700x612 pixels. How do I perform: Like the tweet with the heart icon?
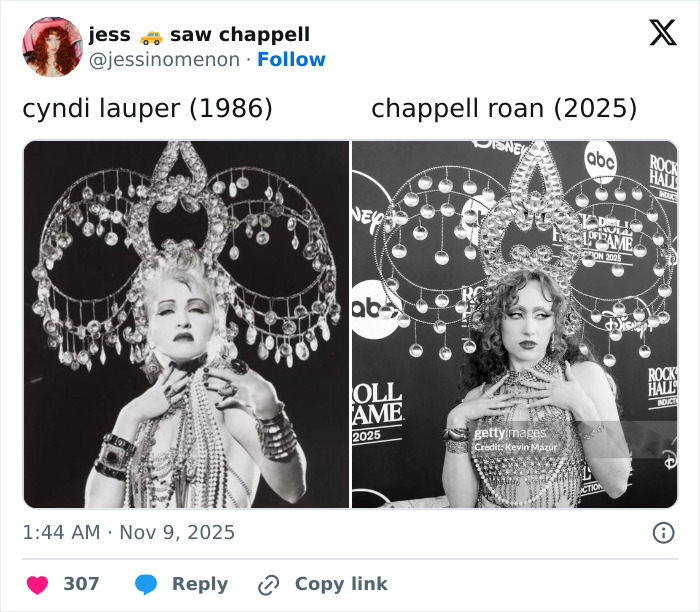37,584
